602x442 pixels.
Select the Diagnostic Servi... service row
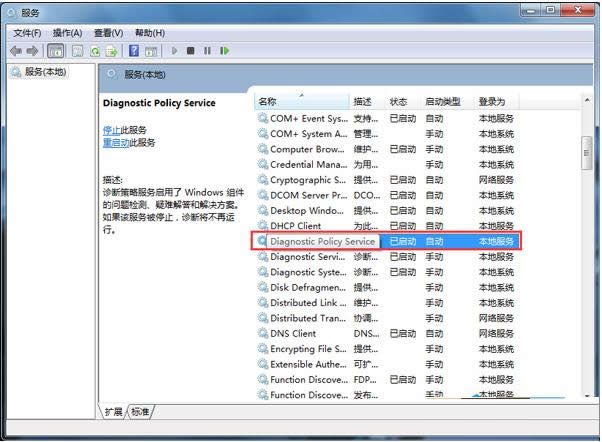click(386, 257)
